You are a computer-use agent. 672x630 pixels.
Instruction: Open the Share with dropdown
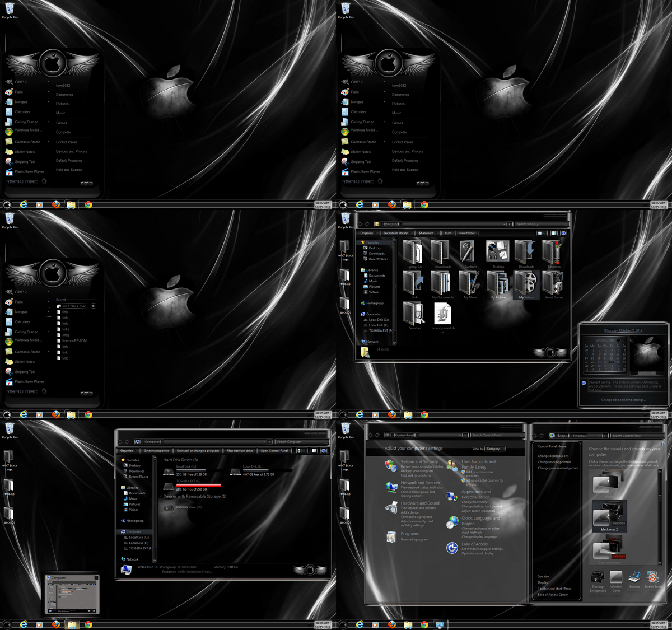pyautogui.click(x=427, y=232)
